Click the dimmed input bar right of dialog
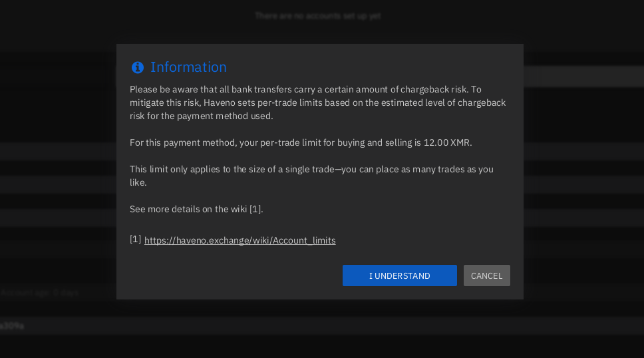The width and height of the screenshot is (644, 358). [x=583, y=77]
